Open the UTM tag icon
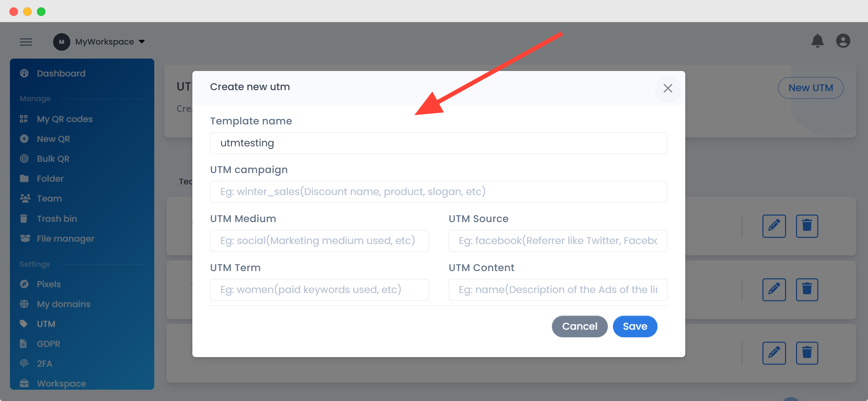Viewport: 868px width, 401px height. click(24, 324)
